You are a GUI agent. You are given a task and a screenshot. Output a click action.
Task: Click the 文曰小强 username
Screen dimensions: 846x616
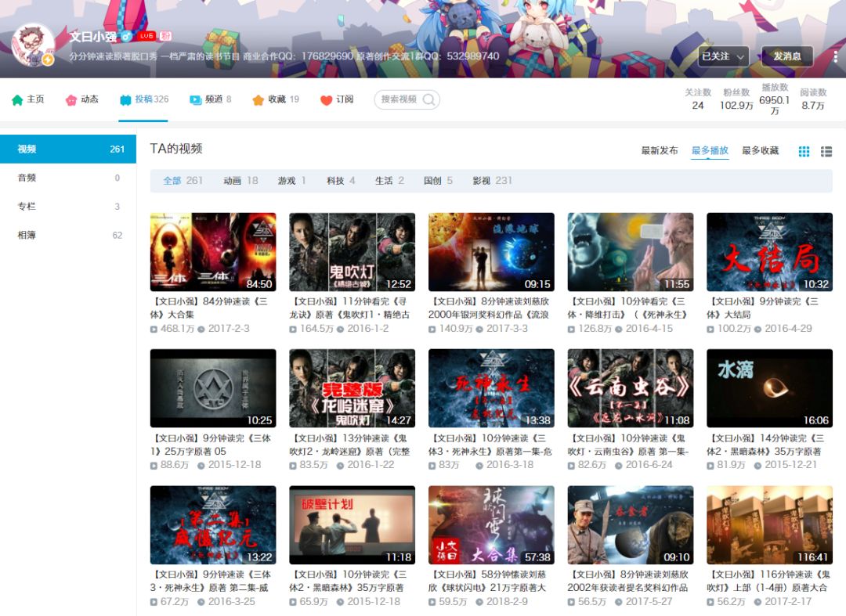92,36
